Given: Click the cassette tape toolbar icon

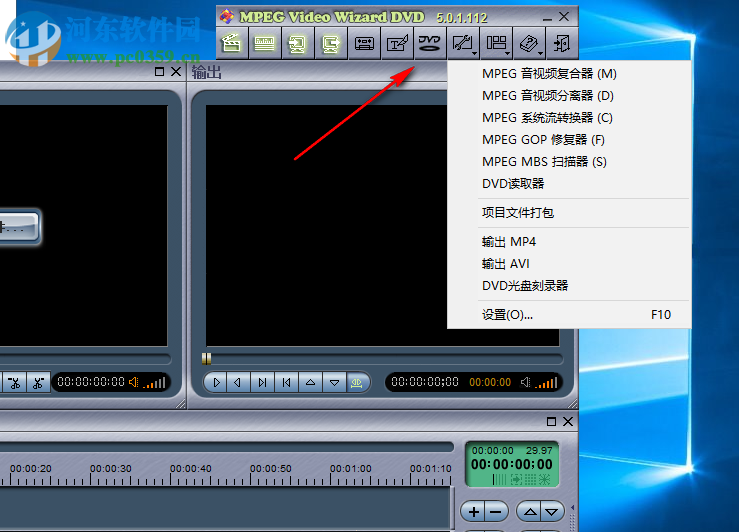Looking at the screenshot, I should coord(364,43).
